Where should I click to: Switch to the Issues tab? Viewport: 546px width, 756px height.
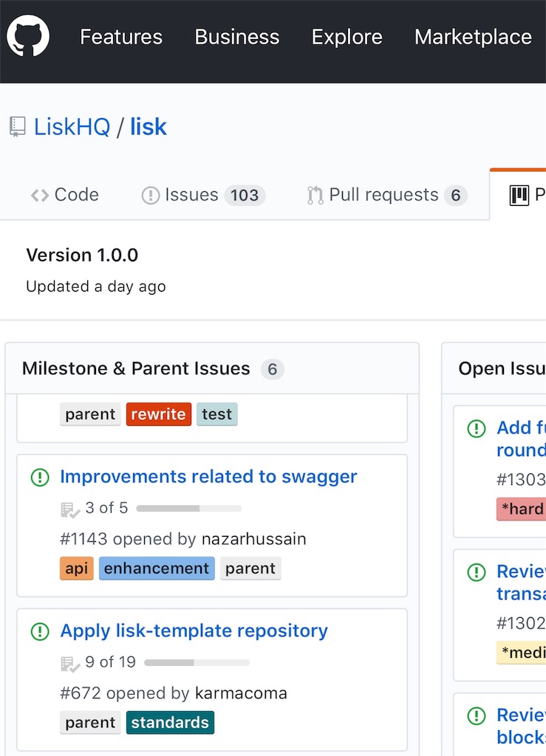click(x=203, y=195)
